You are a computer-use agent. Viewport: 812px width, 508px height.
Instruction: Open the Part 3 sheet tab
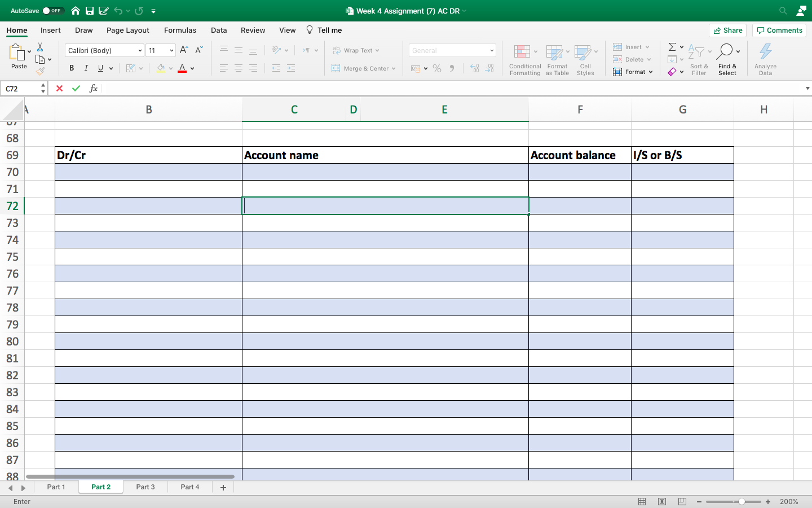(145, 487)
